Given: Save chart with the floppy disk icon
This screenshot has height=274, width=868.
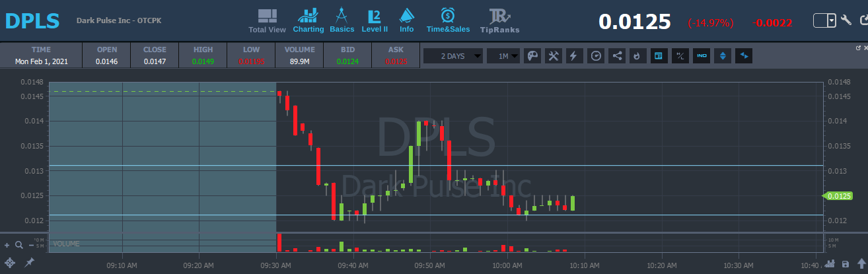Looking at the screenshot, I should (x=846, y=264).
